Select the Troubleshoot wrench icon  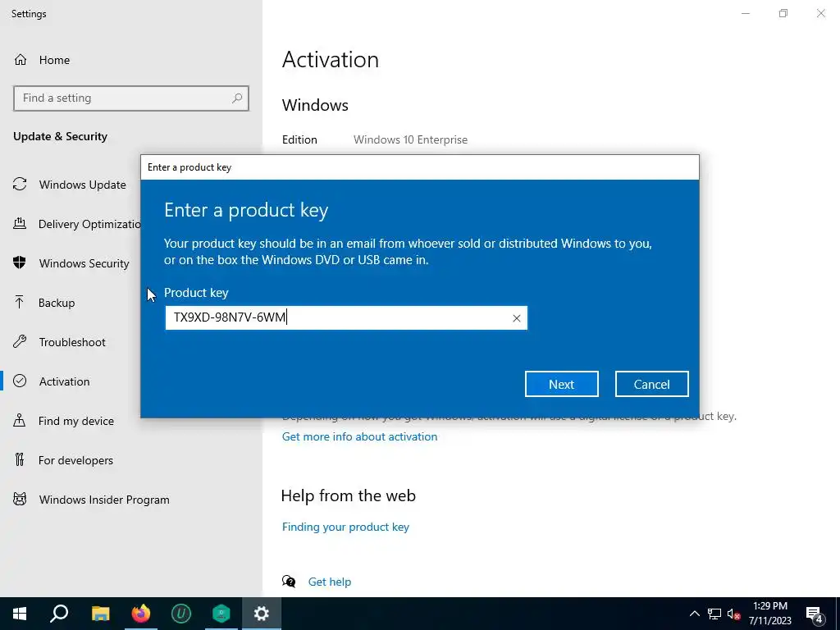(x=20, y=342)
